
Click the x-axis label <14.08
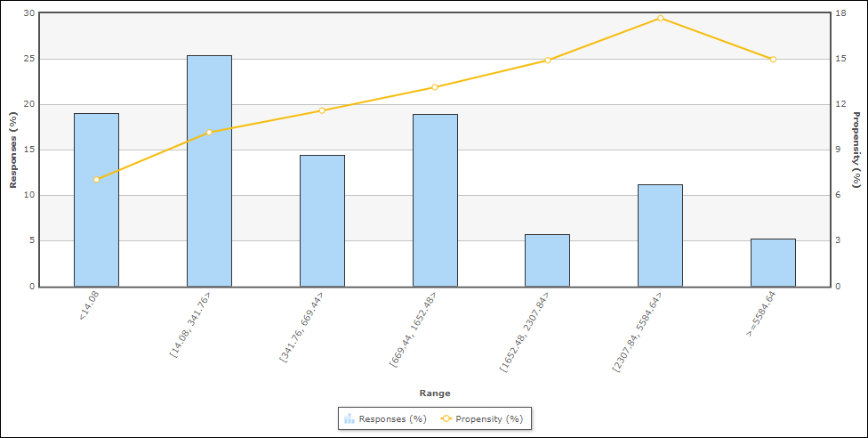click(89, 305)
